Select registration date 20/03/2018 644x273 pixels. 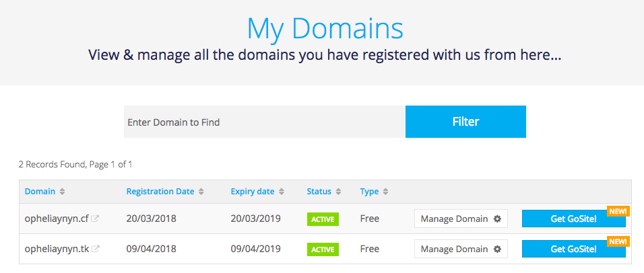[x=151, y=219]
